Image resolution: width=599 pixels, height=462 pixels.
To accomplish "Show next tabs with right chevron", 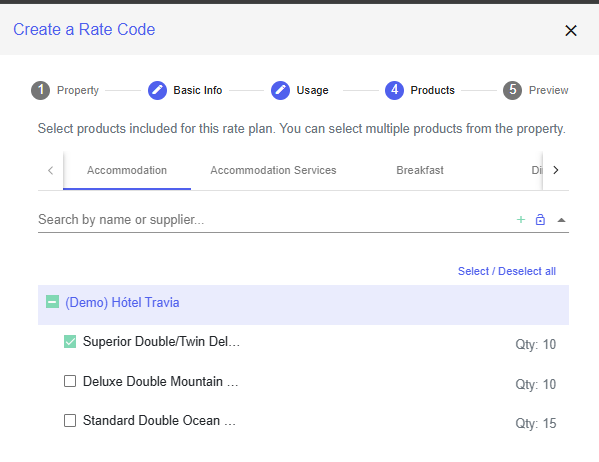I will tap(556, 170).
